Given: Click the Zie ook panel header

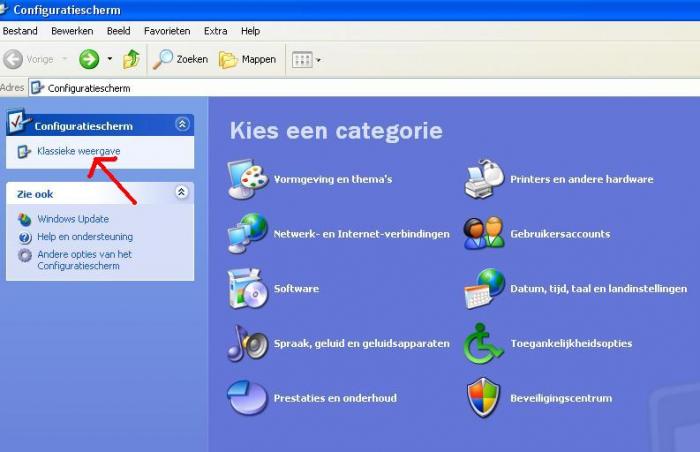Looking at the screenshot, I should pos(100,193).
